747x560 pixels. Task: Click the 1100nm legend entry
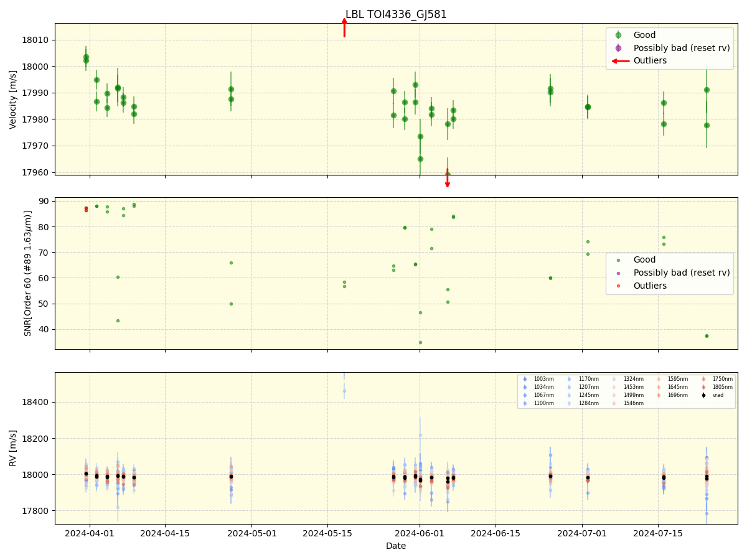pos(538,403)
